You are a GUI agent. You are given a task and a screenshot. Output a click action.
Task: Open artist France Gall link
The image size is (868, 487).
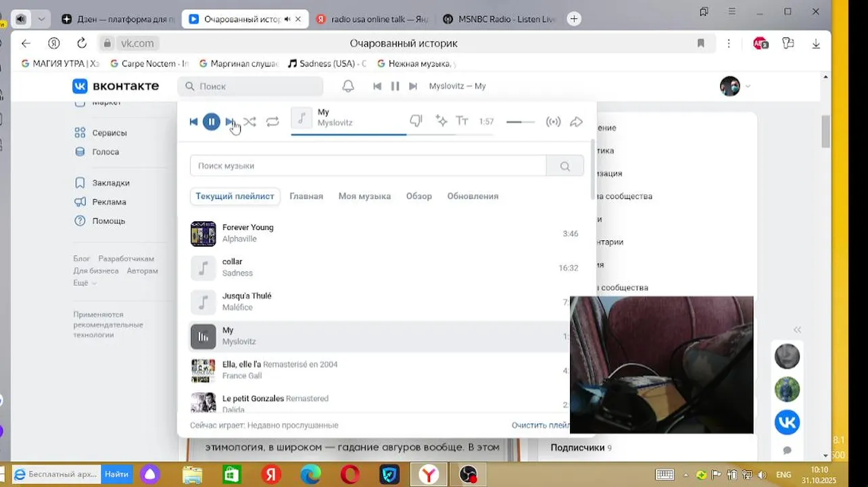coord(241,376)
